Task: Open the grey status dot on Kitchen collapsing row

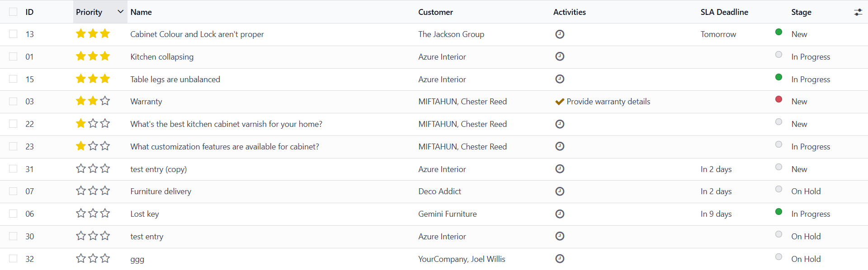Action: click(778, 54)
